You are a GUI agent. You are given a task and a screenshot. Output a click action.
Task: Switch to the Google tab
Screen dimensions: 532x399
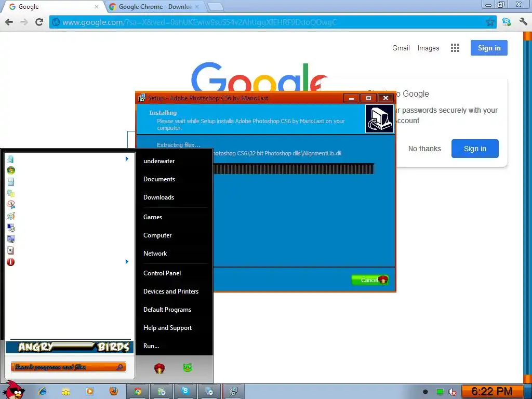pyautogui.click(x=51, y=7)
